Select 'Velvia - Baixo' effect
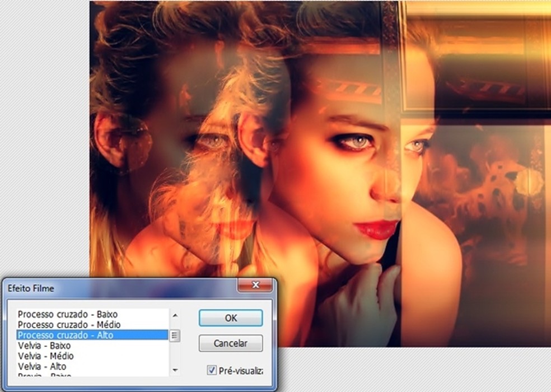 coord(92,346)
